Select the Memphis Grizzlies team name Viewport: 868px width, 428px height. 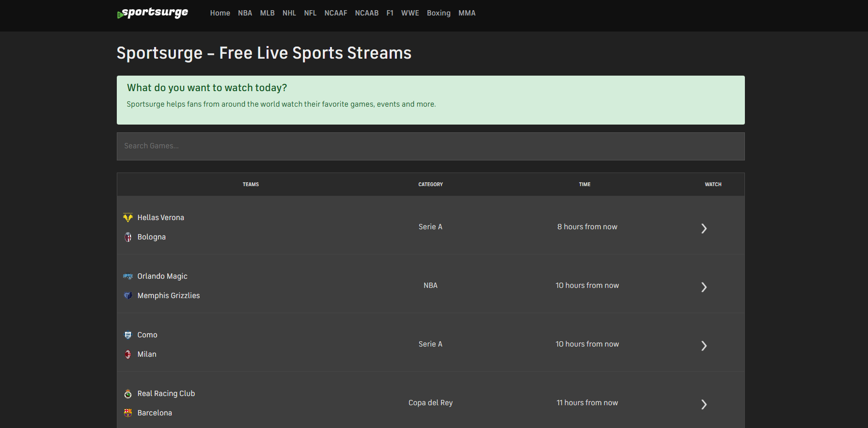(169, 296)
